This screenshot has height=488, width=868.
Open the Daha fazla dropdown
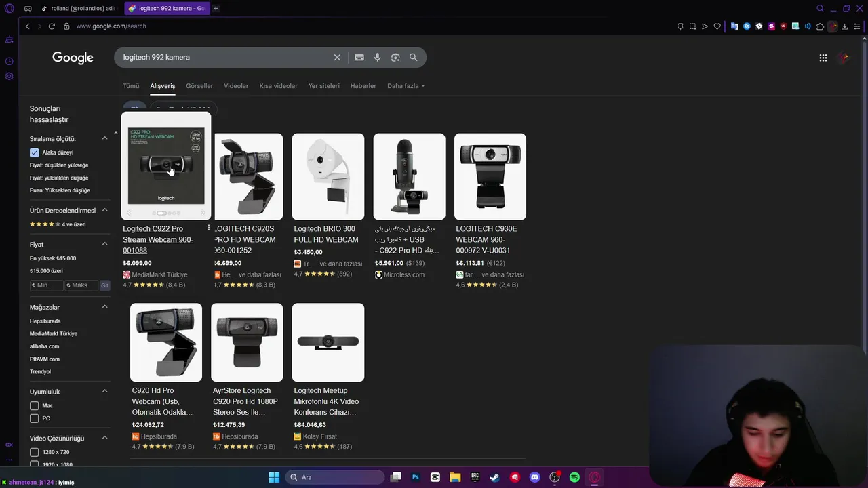tap(406, 86)
